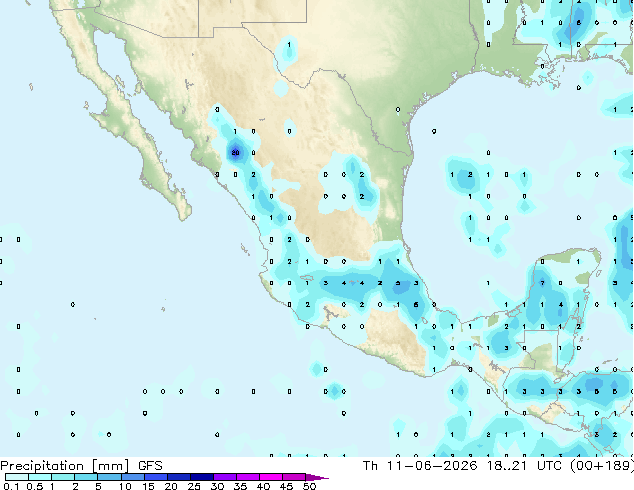Select legend swatch between 40 and 45
634x490 pixels.
pos(270,477)
